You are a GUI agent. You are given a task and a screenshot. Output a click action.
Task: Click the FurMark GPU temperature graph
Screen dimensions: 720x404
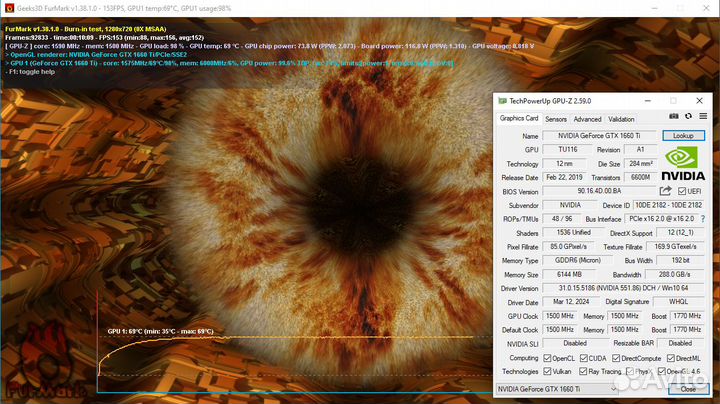pos(300,360)
